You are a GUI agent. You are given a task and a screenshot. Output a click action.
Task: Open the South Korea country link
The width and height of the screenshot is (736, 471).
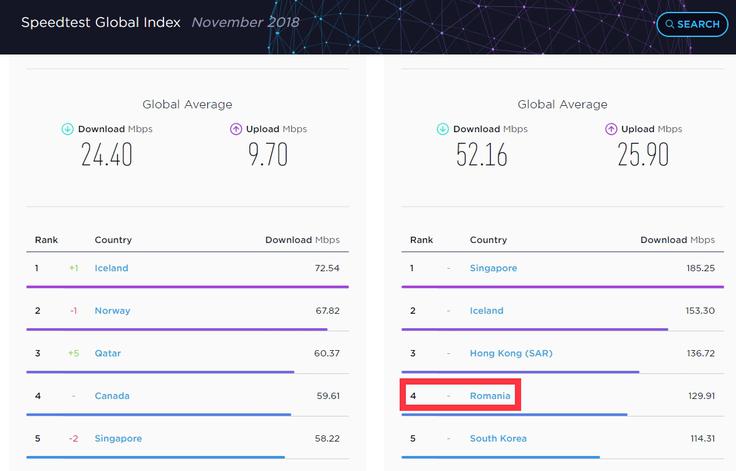tap(498, 439)
